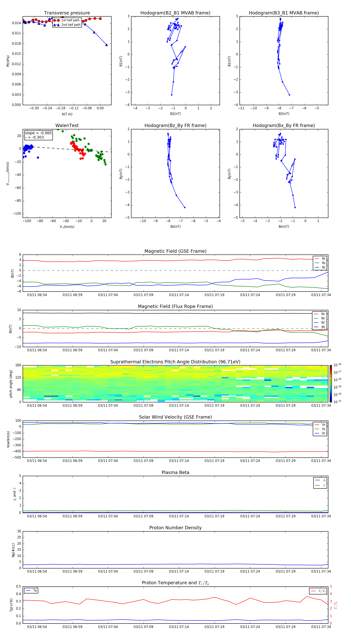Viewport: 351px width, 644px height.
Task: Click the "By'" legend entry in Flux Rope plot
Action: (320, 318)
